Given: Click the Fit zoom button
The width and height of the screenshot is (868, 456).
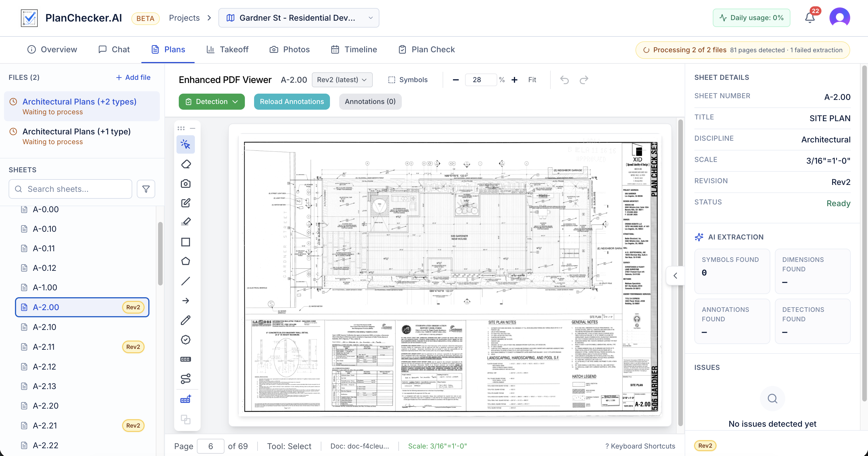Looking at the screenshot, I should pyautogui.click(x=532, y=80).
